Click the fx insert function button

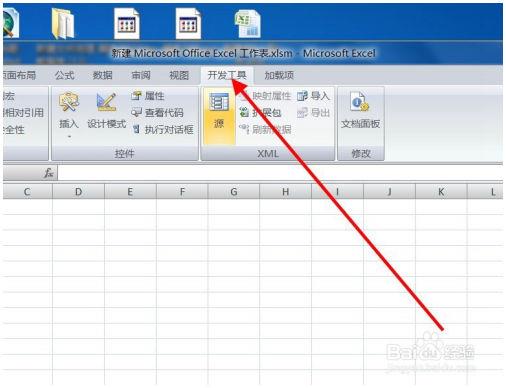coord(49,173)
